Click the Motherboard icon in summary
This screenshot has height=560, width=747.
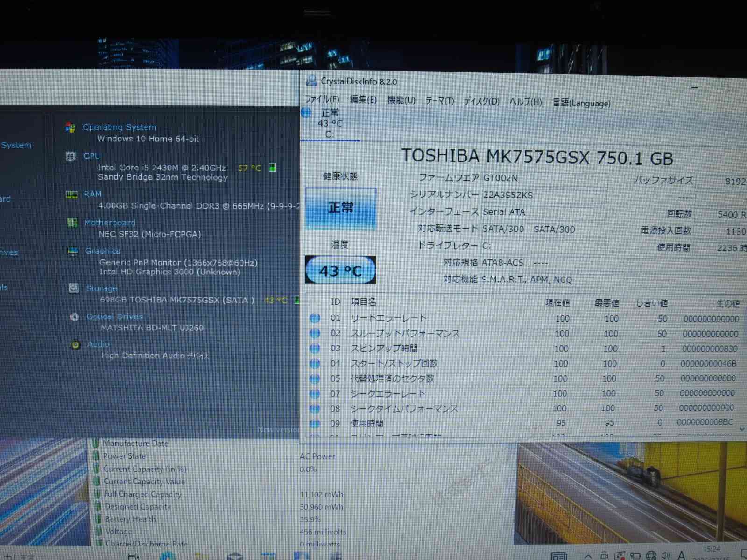(x=72, y=223)
